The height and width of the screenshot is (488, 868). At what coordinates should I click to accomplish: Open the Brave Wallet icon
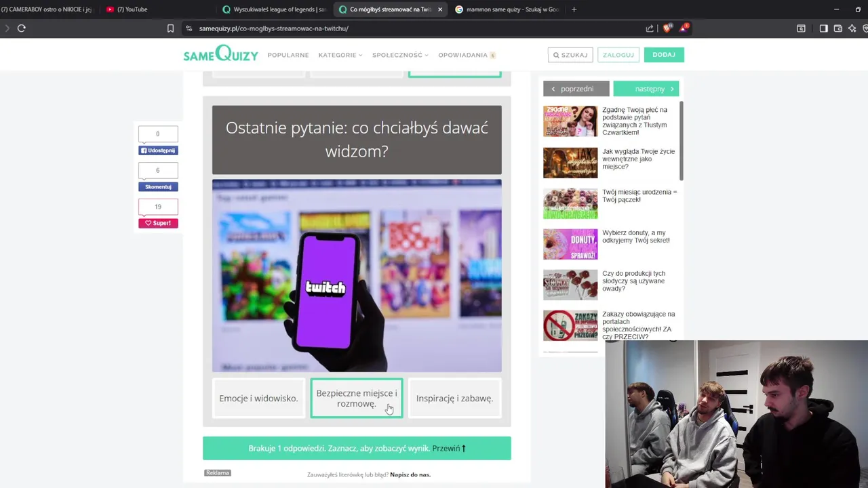838,28
